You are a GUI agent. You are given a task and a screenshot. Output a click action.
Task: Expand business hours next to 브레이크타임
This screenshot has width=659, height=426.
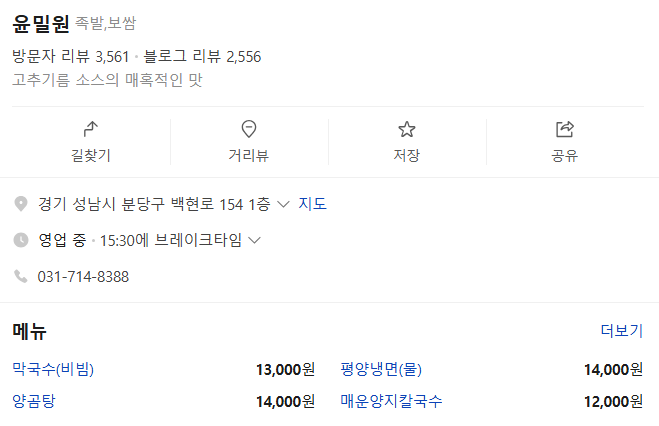[254, 240]
